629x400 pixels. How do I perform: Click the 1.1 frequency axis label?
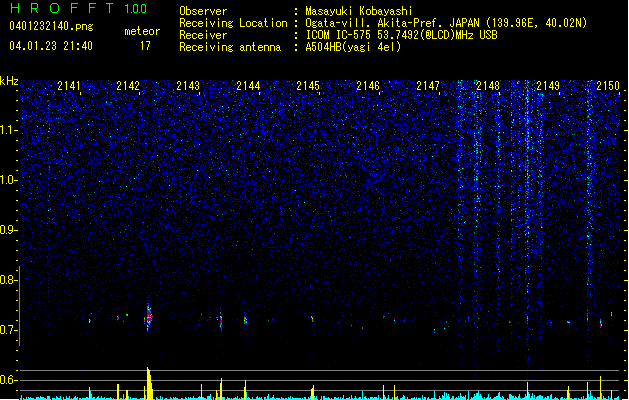(7, 130)
